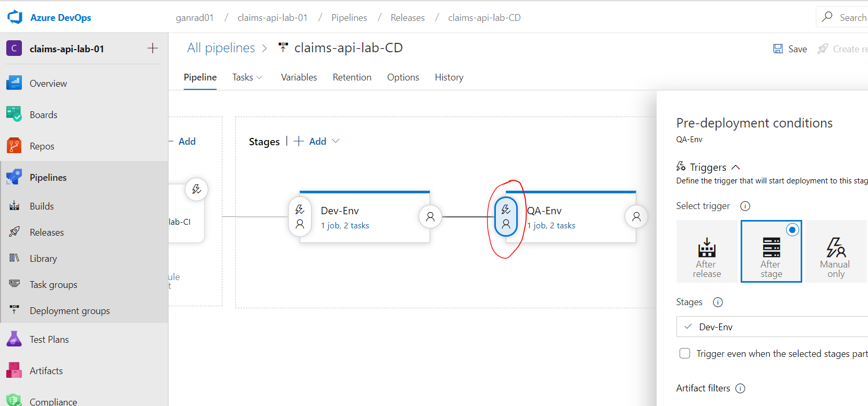This screenshot has width=868, height=406.
Task: Open the Test Plans flask icon
Action: tap(14, 339)
